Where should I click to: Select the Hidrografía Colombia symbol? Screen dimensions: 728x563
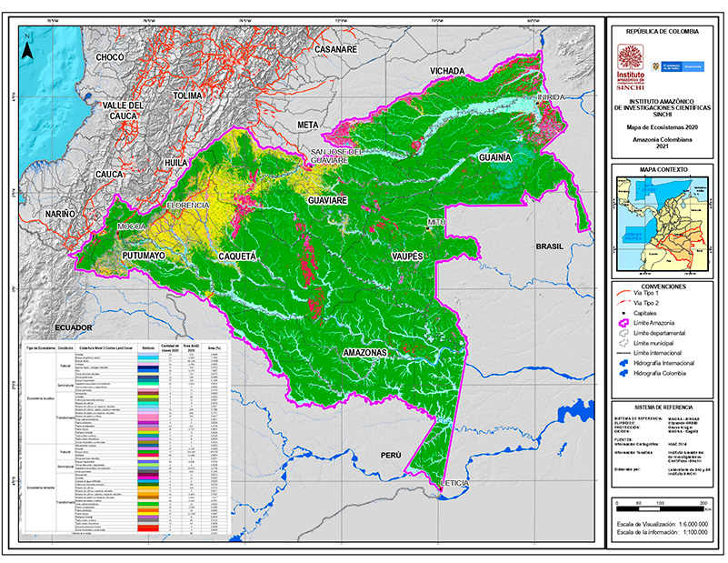pos(624,373)
